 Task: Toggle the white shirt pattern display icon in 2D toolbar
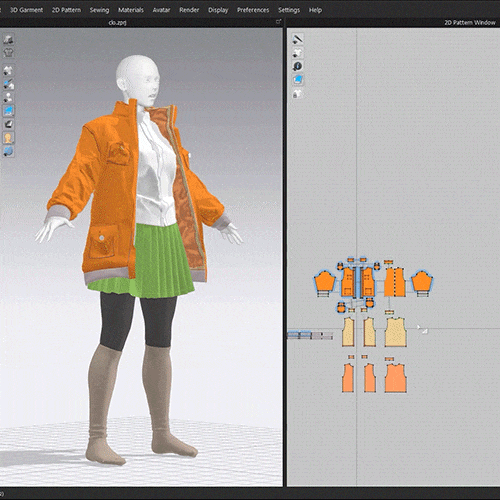click(x=298, y=53)
